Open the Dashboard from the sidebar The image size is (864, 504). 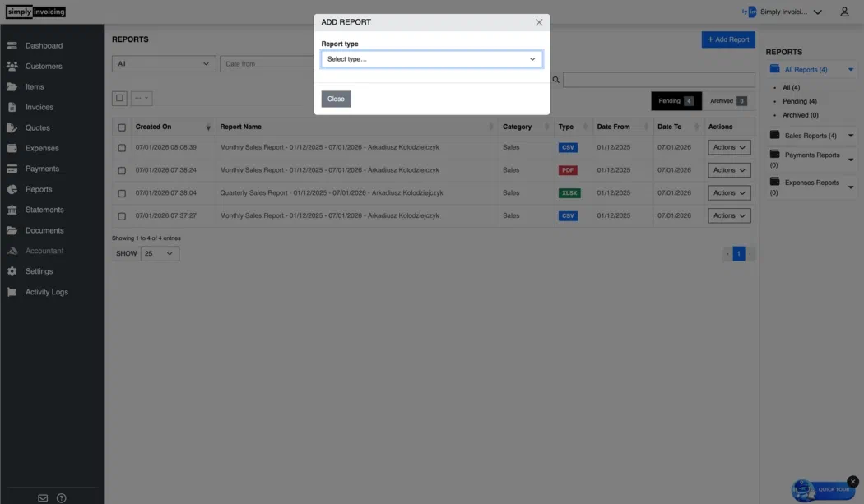[39, 44]
